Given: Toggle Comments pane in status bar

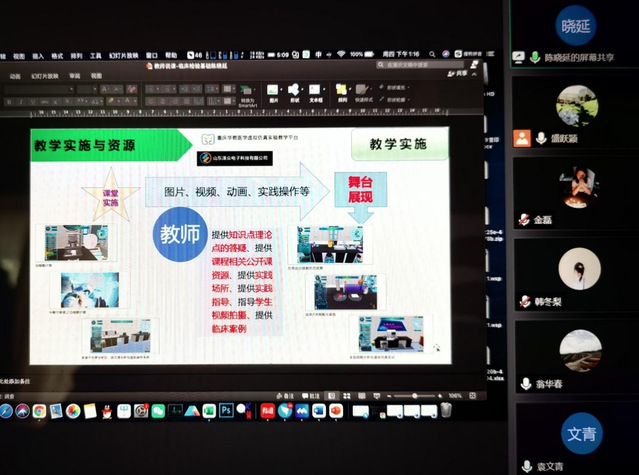Looking at the screenshot, I should coord(313,396).
